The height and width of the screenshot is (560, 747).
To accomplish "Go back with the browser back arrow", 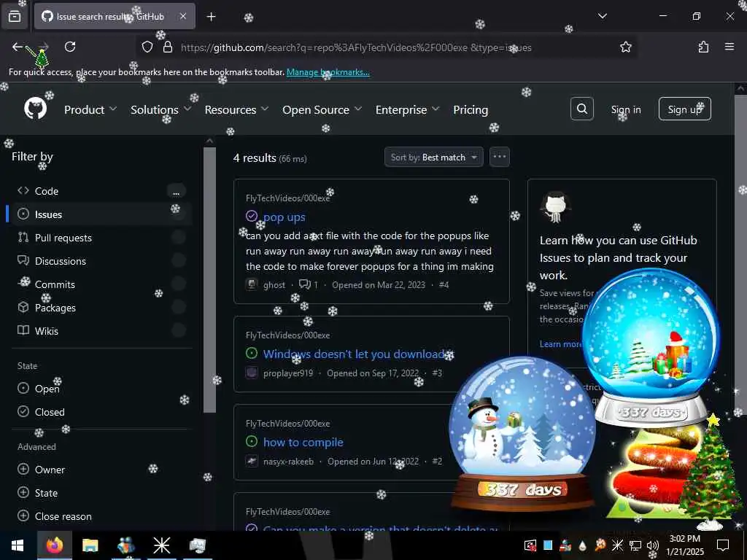I will [18, 47].
